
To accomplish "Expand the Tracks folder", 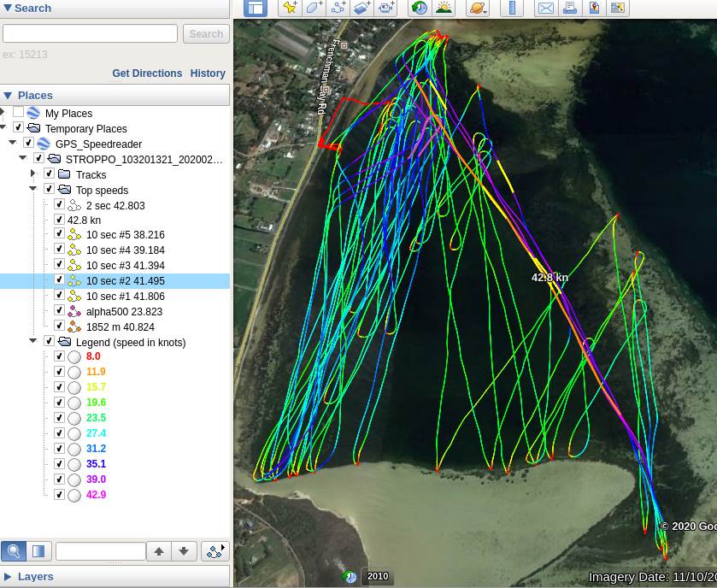I will 34,174.
